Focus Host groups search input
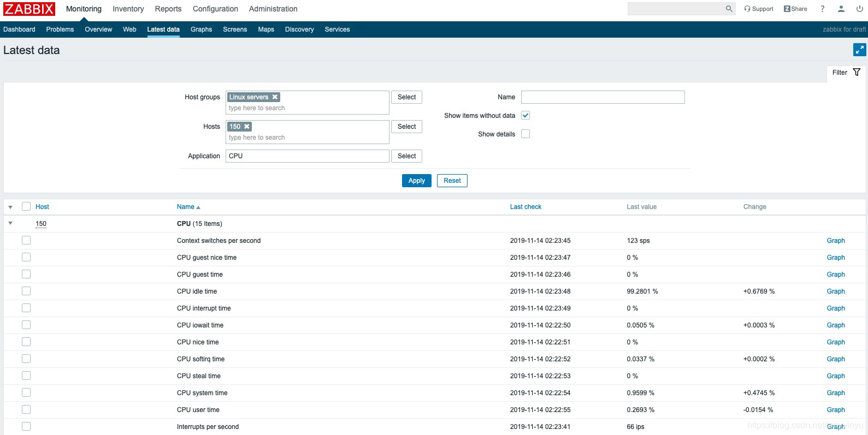 click(x=307, y=108)
